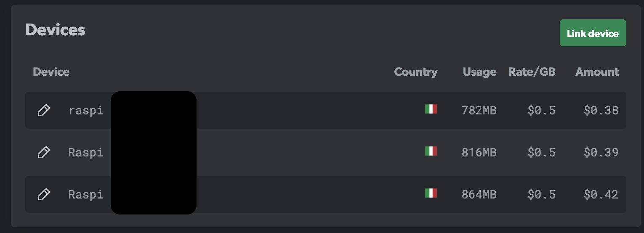Click the Italy flag in the 816MB row

tap(431, 151)
